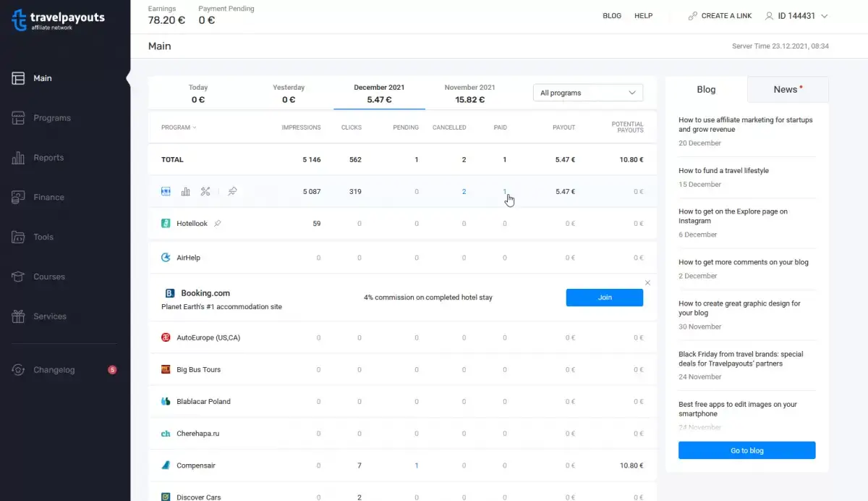Open the Finance icon in sidebar
The height and width of the screenshot is (501, 868).
18,197
